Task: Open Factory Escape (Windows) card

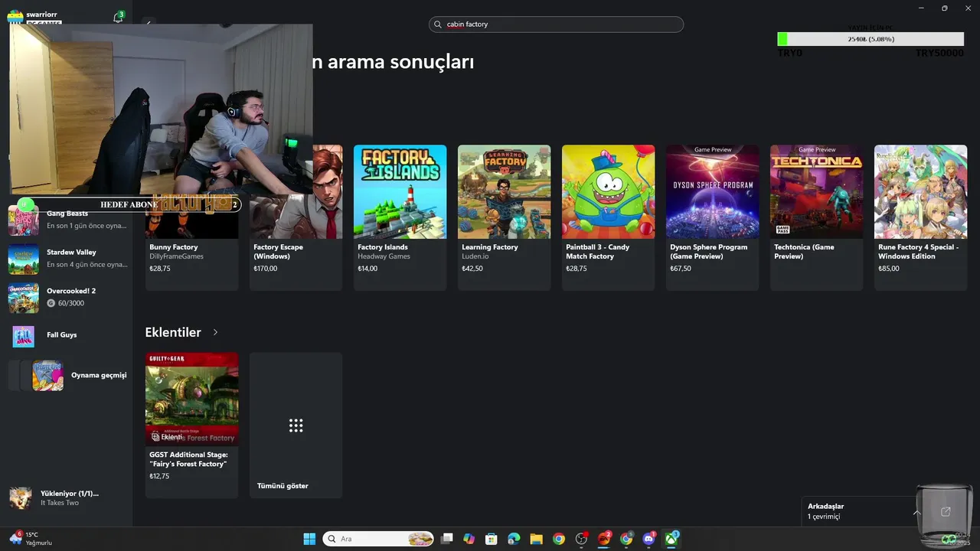Action: pyautogui.click(x=296, y=217)
